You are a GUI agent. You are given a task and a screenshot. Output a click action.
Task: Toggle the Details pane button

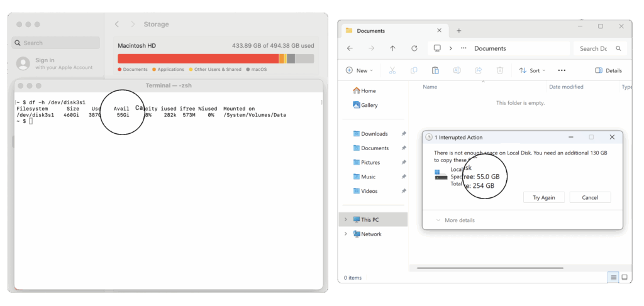608,70
